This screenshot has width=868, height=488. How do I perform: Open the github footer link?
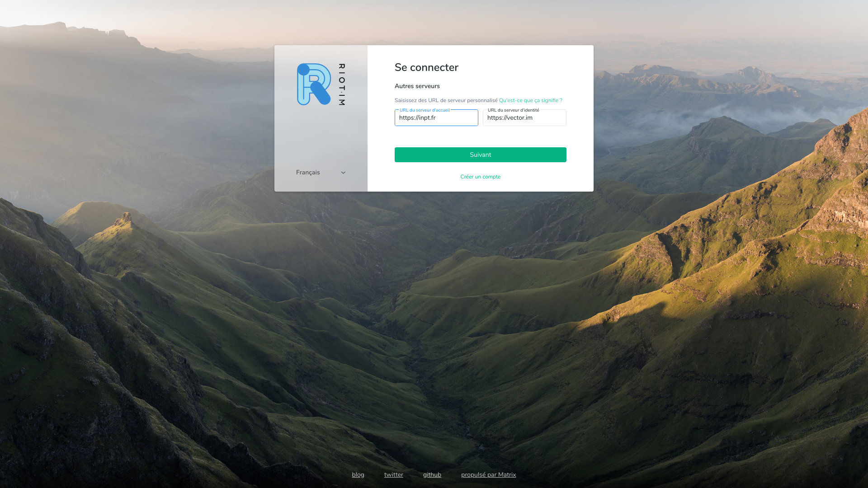click(x=432, y=474)
